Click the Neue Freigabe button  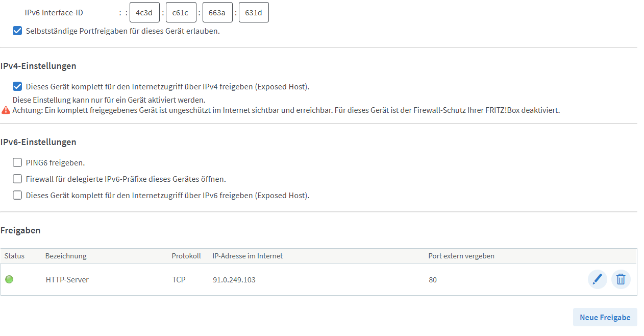coord(605,317)
